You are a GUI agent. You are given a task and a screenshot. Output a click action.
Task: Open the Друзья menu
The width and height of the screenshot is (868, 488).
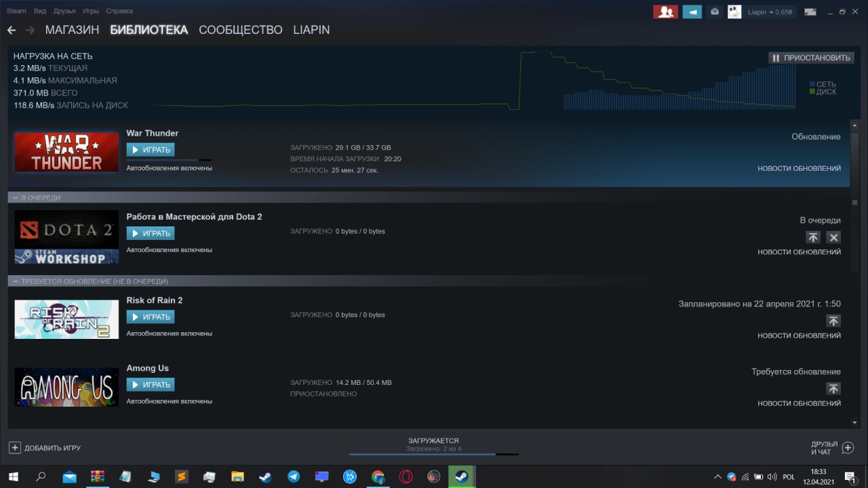click(x=64, y=11)
